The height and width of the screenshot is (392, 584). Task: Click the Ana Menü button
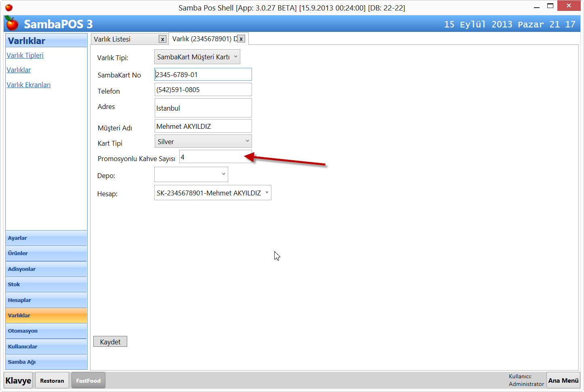click(563, 380)
